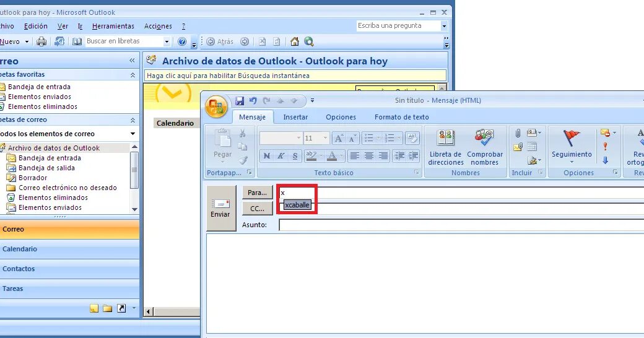This screenshot has height=338, width=644.
Task: Switch to the Opciones ribbon tab
Action: (x=341, y=117)
